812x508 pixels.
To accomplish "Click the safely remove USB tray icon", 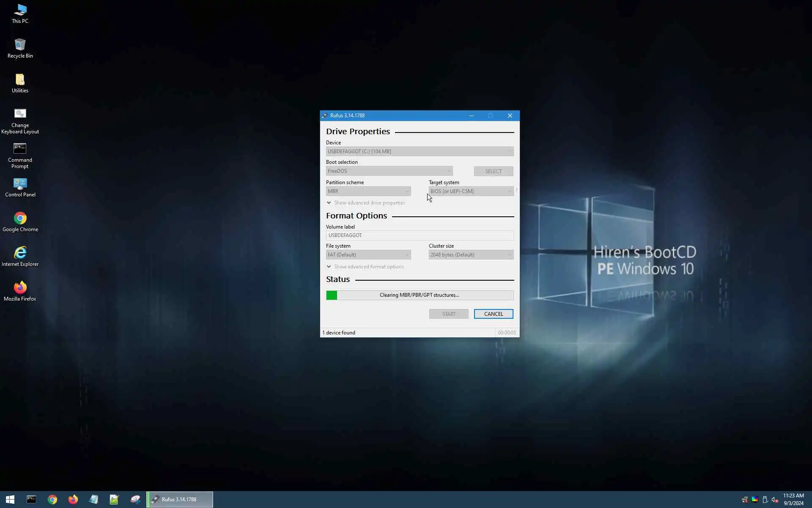I will (x=765, y=500).
